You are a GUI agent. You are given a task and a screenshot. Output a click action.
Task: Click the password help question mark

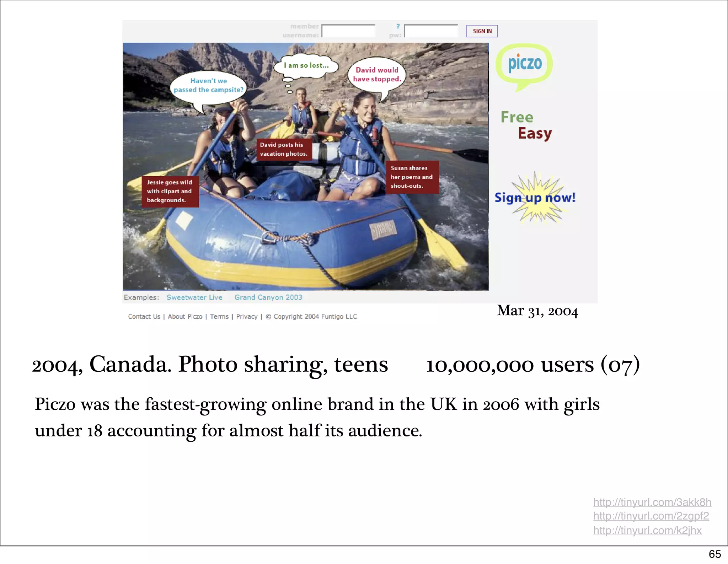click(398, 26)
